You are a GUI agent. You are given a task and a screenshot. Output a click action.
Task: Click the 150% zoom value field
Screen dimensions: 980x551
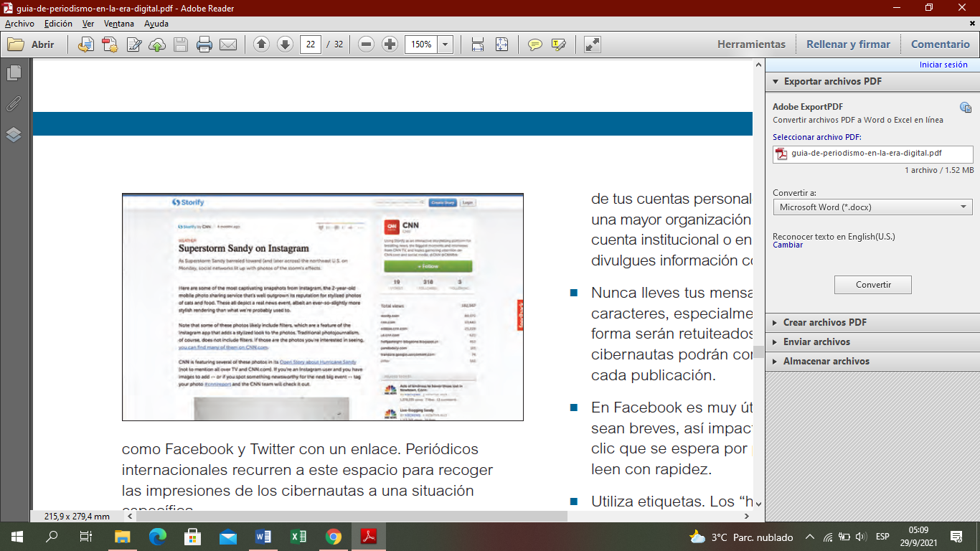click(x=422, y=44)
